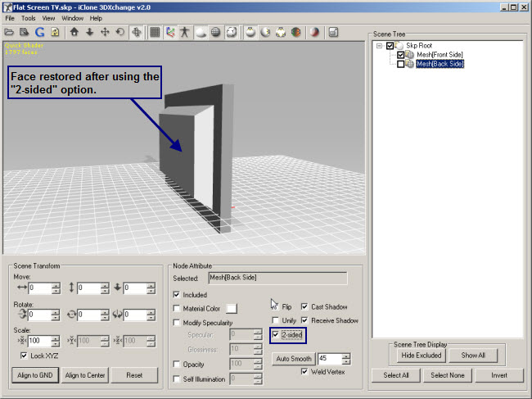The height and width of the screenshot is (399, 532).
Task: Select the Rotate tool icon
Action: pos(119,32)
